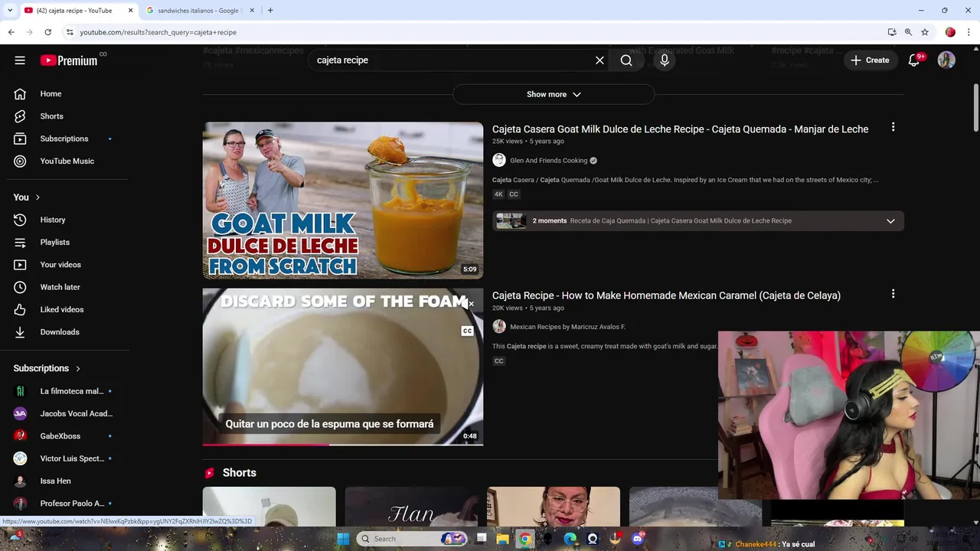Click Glen And Friends Cooking channel name
Viewport: 980px width, 551px height.
(549, 161)
